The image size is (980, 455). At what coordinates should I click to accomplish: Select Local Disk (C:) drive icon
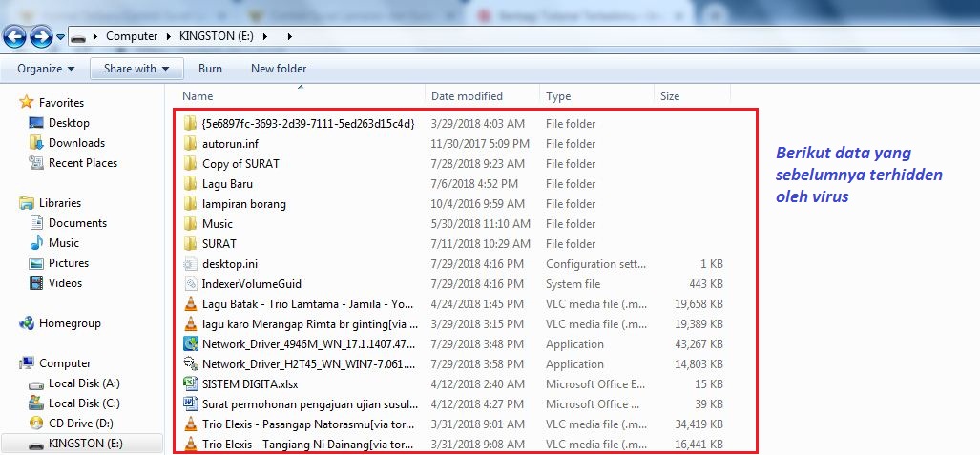(x=36, y=403)
